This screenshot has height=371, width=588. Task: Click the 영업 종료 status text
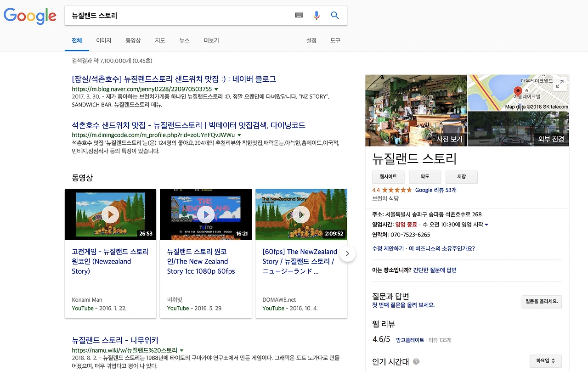coord(406,225)
